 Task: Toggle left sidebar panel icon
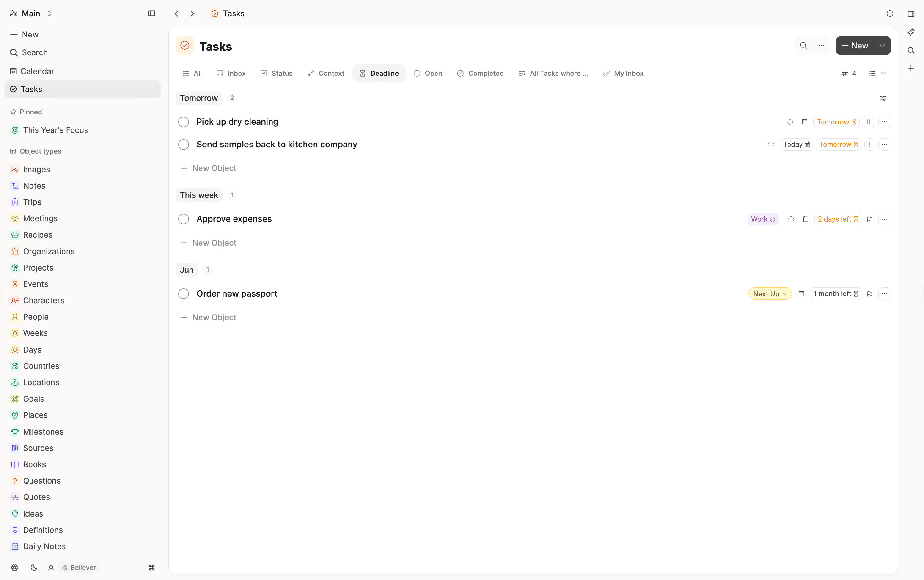(151, 14)
